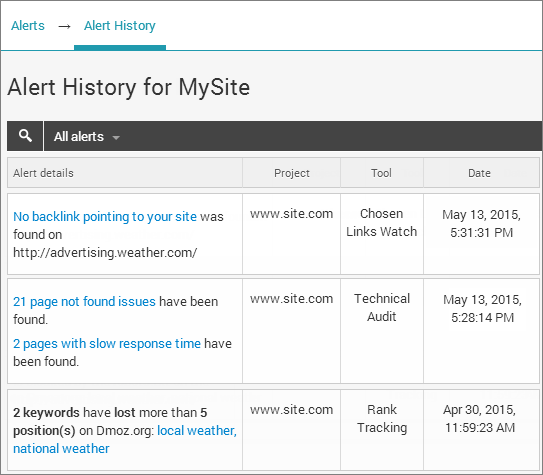The image size is (543, 475).
Task: Click date May 13, 2015, 5:28:14 PM
Action: [482, 308]
